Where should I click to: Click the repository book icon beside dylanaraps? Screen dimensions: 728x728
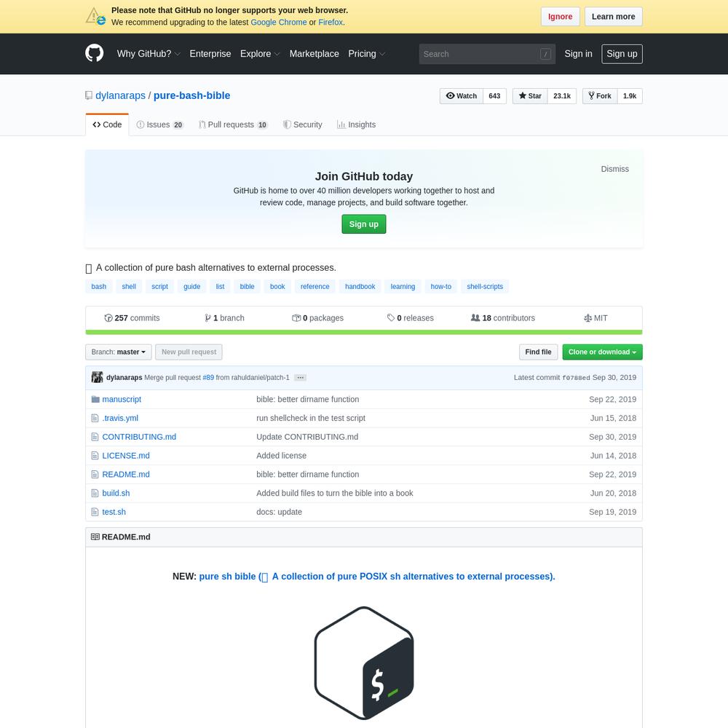click(x=89, y=95)
